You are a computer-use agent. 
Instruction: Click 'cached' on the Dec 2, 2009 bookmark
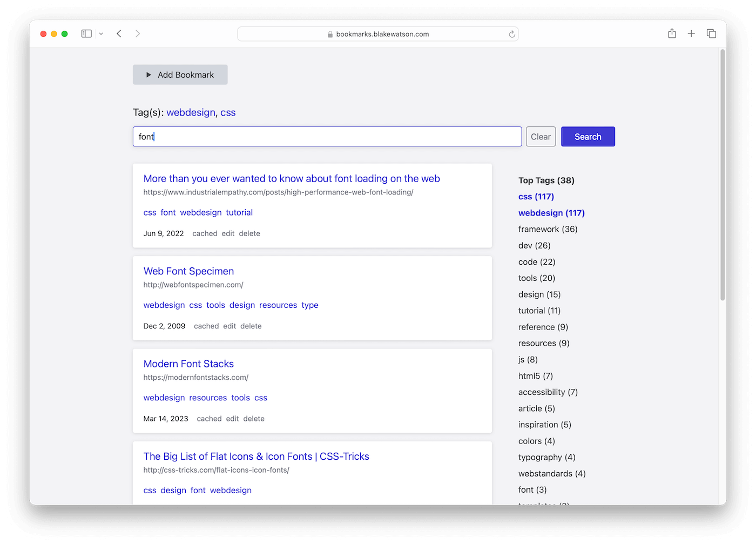coord(206,326)
